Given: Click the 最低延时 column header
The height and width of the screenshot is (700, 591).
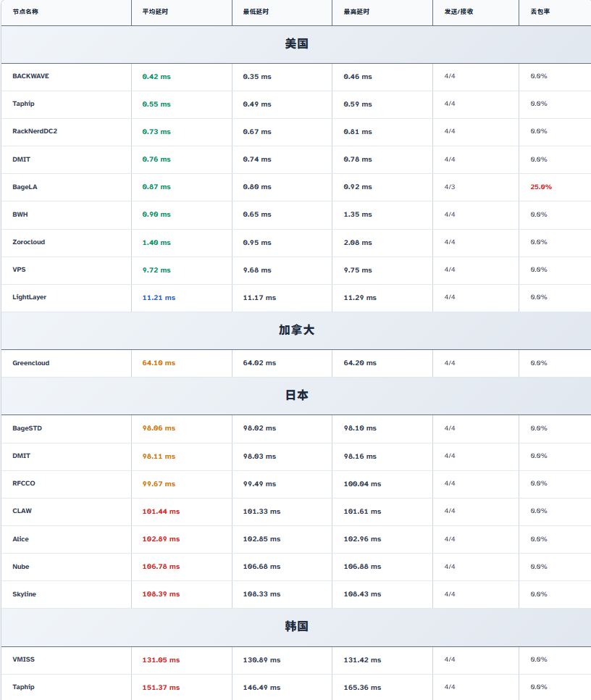Looking at the screenshot, I should click(x=256, y=12).
